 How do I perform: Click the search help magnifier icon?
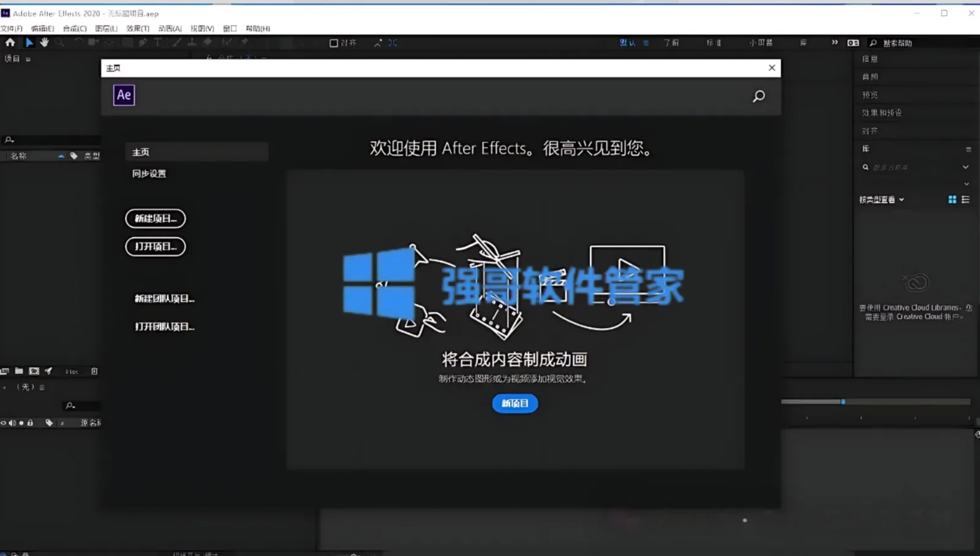[873, 43]
